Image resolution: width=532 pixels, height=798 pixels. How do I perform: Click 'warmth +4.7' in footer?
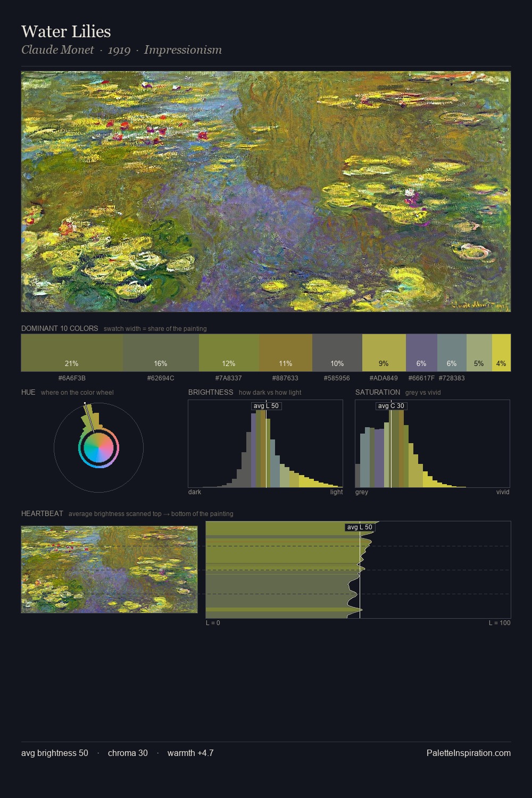[190, 753]
